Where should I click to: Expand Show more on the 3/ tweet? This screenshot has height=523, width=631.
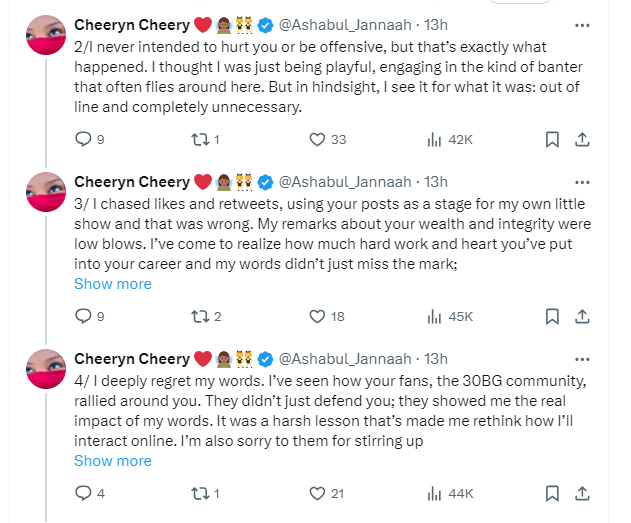click(x=113, y=284)
